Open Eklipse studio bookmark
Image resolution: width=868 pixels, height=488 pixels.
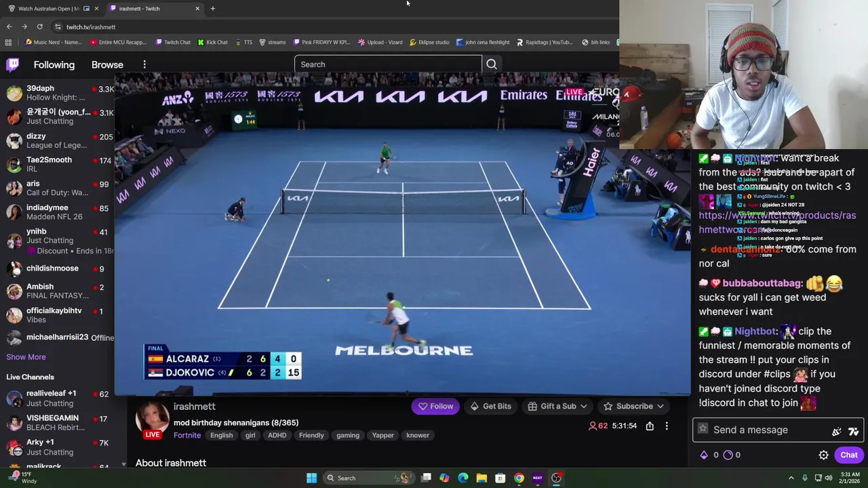point(429,42)
